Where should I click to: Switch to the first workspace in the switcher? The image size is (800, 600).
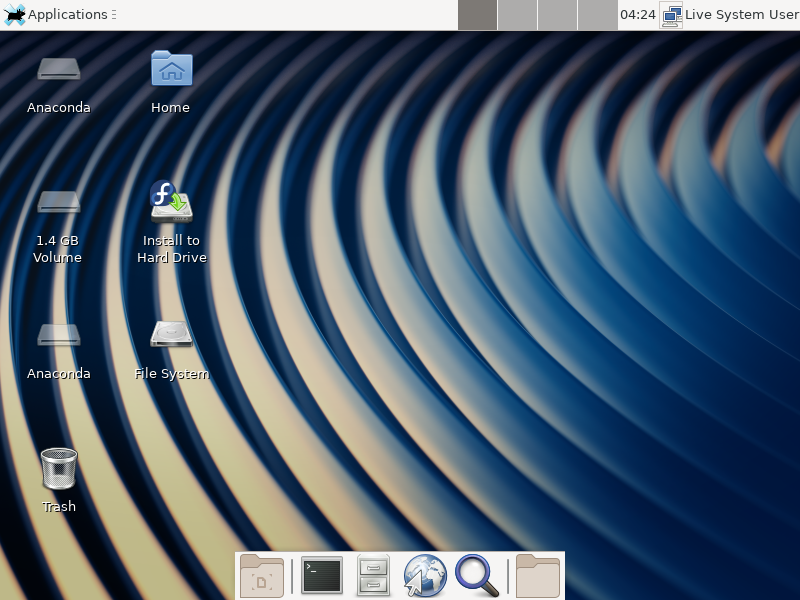[x=477, y=15]
